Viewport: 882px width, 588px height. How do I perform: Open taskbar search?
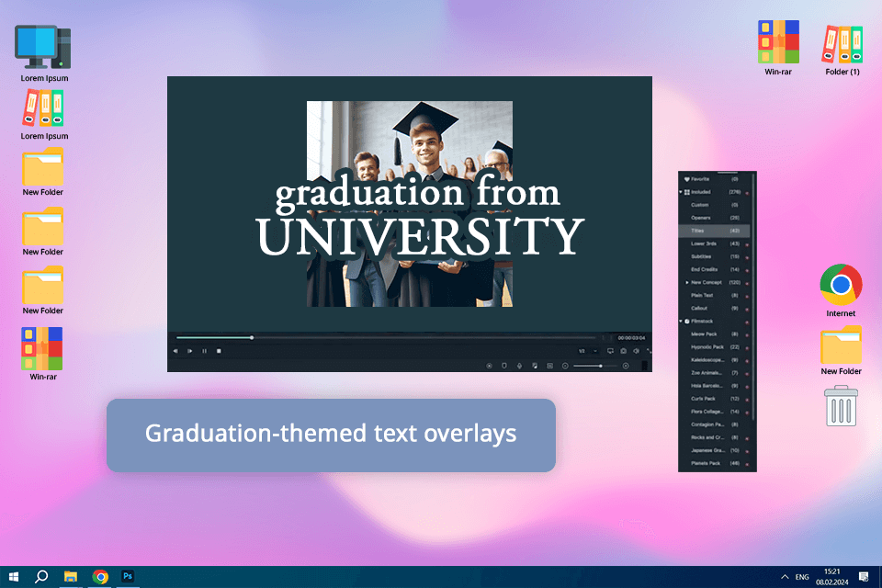[41, 577]
